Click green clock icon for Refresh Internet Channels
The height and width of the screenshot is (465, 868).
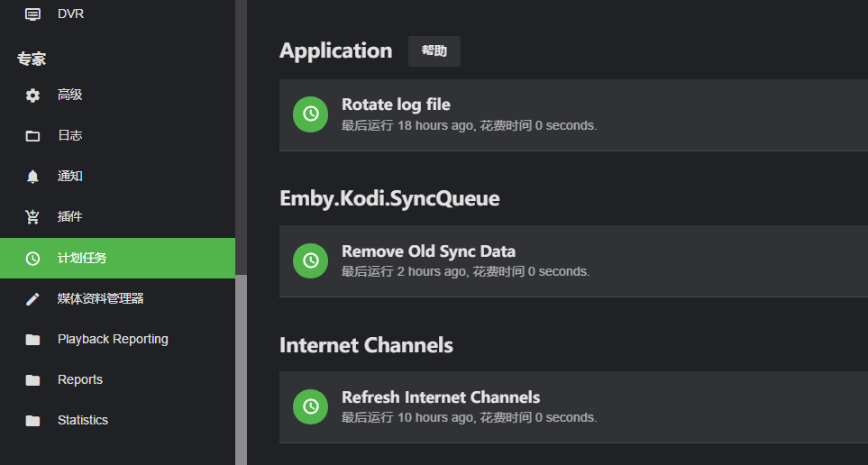(x=311, y=406)
